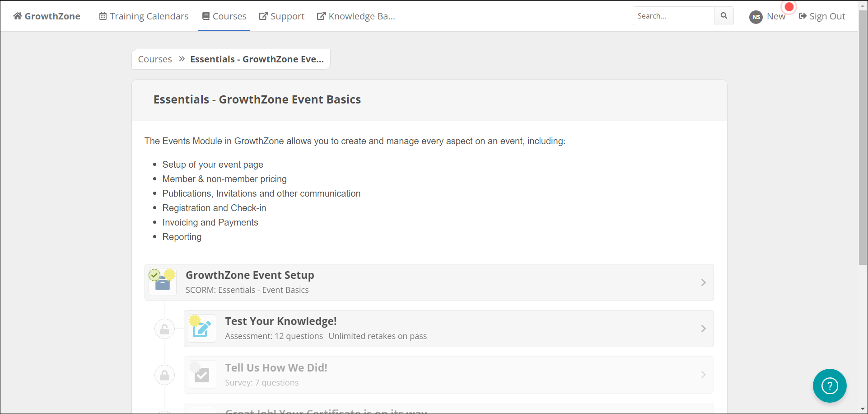Click the 'Member & non-member pricing' bullet
The height and width of the screenshot is (414, 868).
click(x=224, y=179)
